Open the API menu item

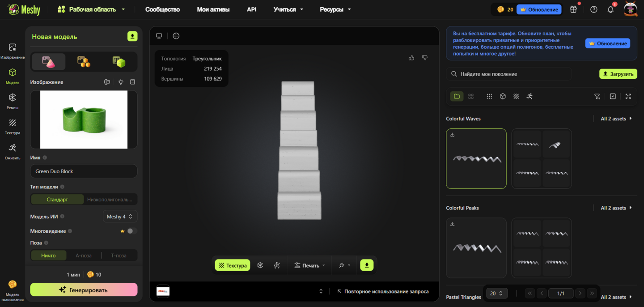tap(252, 9)
